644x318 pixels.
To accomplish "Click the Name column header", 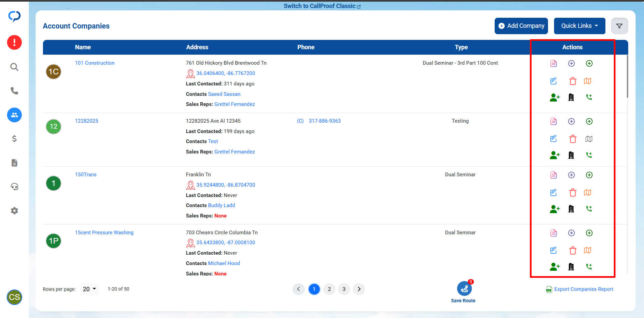I will click(x=83, y=47).
